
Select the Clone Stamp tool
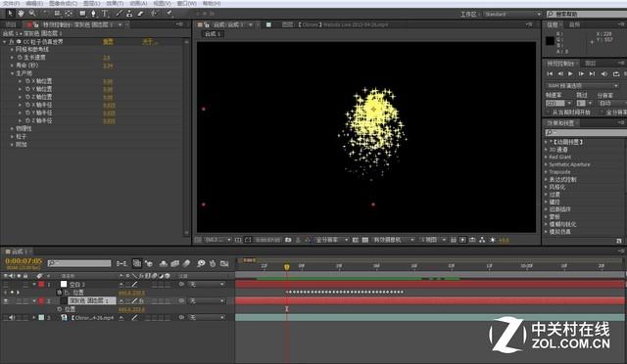[129, 13]
